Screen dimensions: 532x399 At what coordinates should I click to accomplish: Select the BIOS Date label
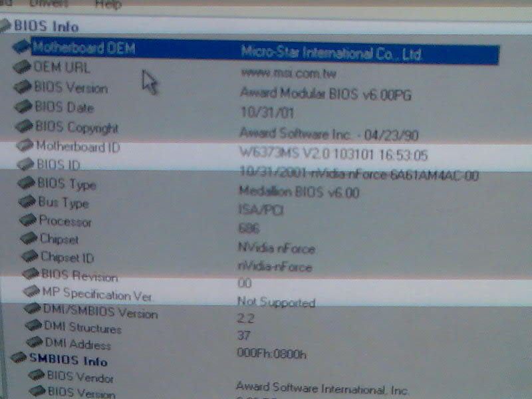pos(64,107)
